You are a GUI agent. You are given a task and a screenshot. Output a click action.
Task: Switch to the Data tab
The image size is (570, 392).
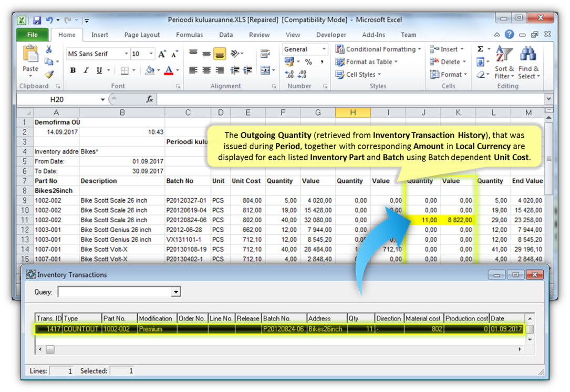click(x=226, y=35)
